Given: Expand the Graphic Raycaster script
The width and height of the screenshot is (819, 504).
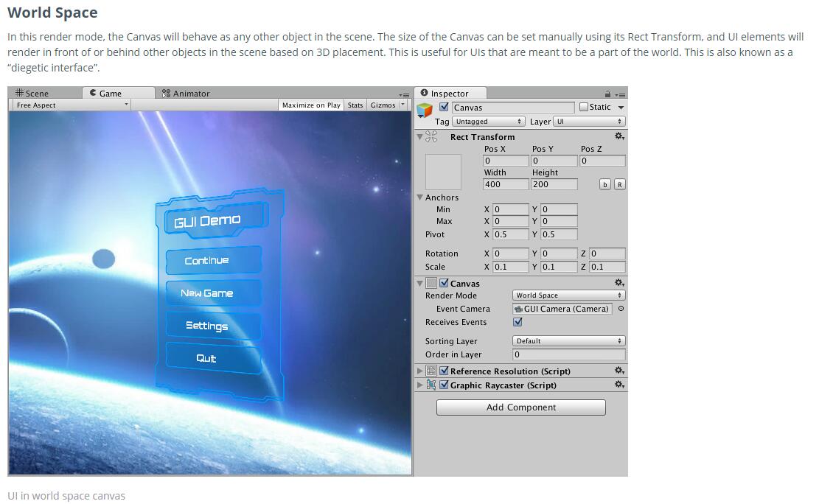Looking at the screenshot, I should tap(419, 385).
